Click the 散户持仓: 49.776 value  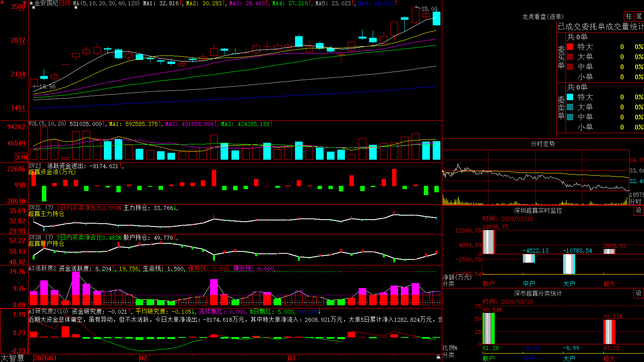point(148,238)
